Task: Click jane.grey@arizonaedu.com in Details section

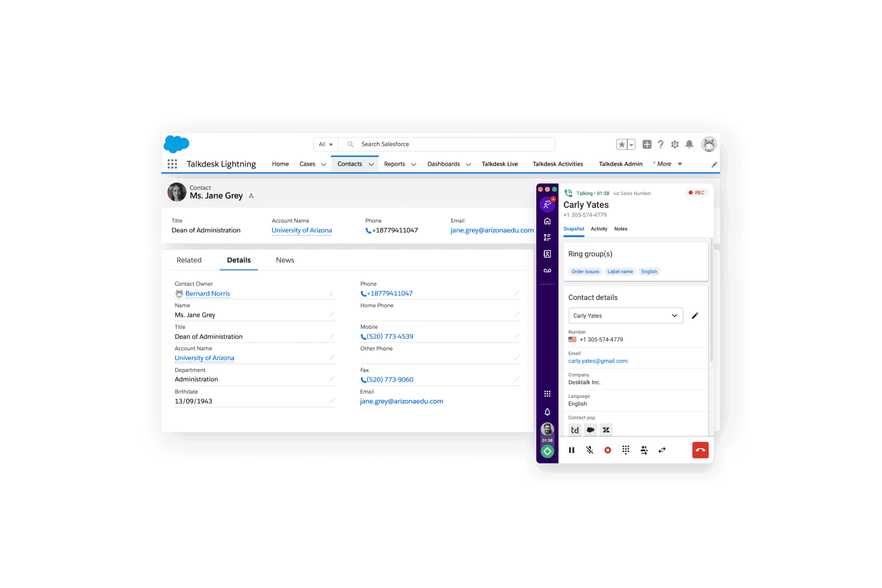Action: click(x=401, y=401)
